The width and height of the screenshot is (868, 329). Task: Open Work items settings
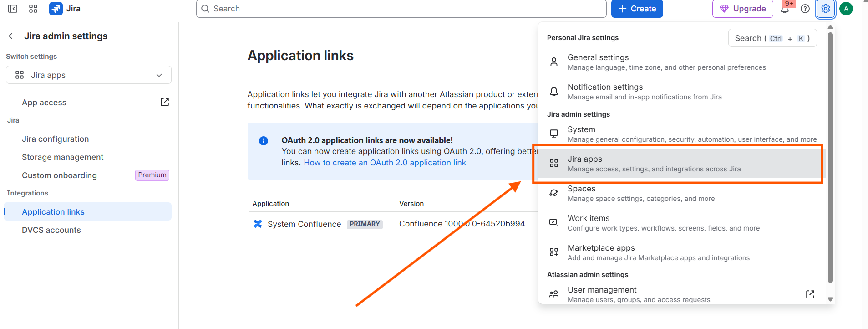(x=682, y=222)
